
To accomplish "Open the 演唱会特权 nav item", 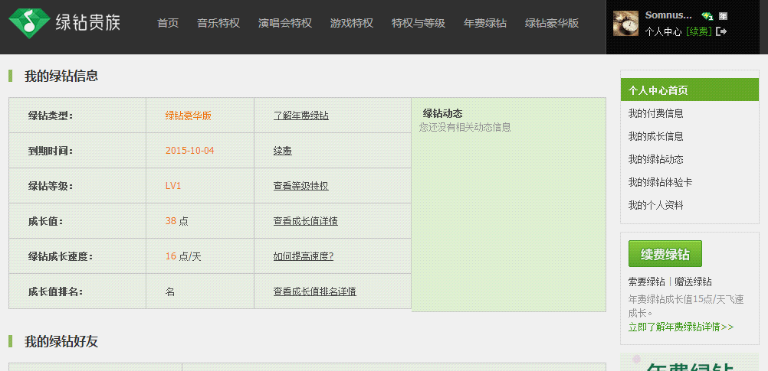I will coord(285,23).
